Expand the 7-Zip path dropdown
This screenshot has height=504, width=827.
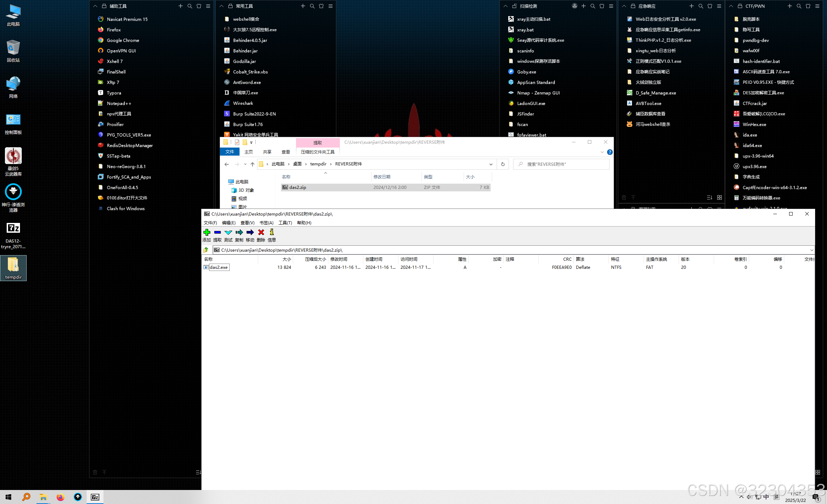coord(811,250)
